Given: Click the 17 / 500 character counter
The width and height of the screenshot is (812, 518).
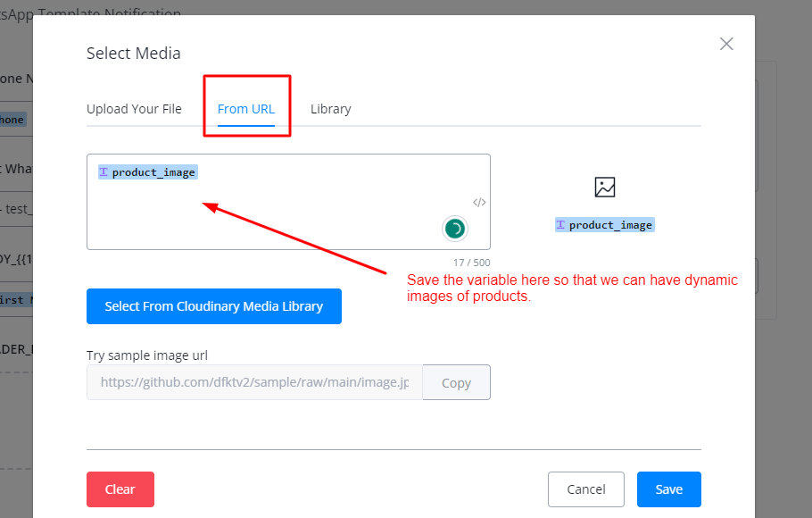Looking at the screenshot, I should click(x=472, y=263).
